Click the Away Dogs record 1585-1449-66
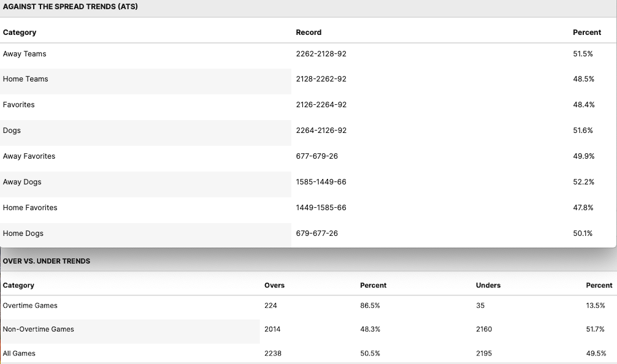Viewport: 617px width, 364px height. coord(321,182)
